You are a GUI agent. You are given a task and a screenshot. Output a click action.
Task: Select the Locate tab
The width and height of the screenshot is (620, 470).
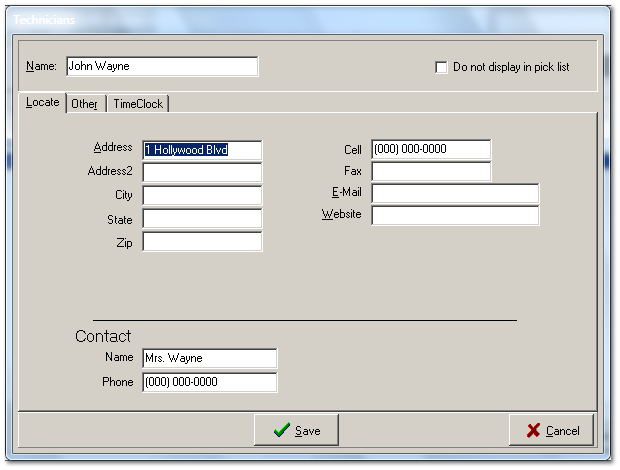tap(42, 102)
